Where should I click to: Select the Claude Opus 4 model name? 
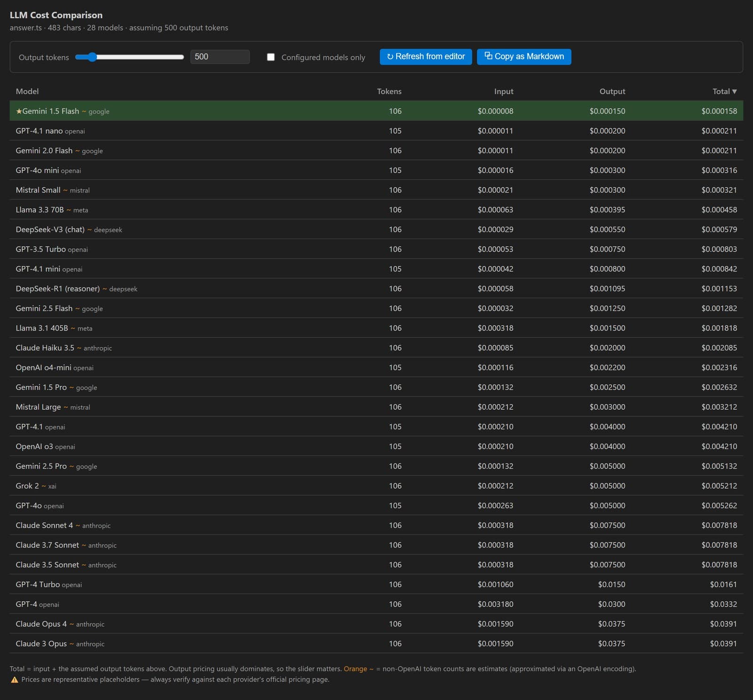pyautogui.click(x=41, y=625)
